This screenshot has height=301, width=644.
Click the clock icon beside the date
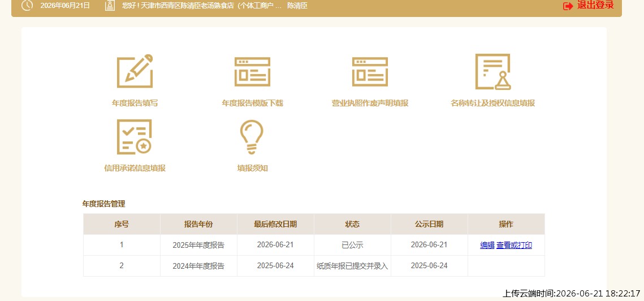coord(27,5)
